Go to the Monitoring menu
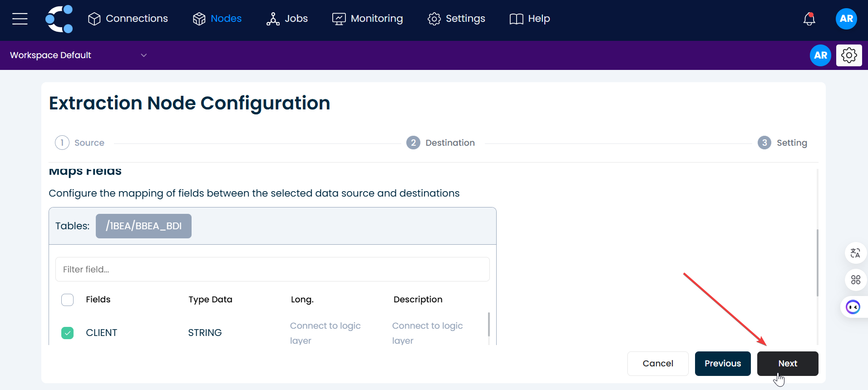Image resolution: width=868 pixels, height=390 pixels. tap(368, 19)
